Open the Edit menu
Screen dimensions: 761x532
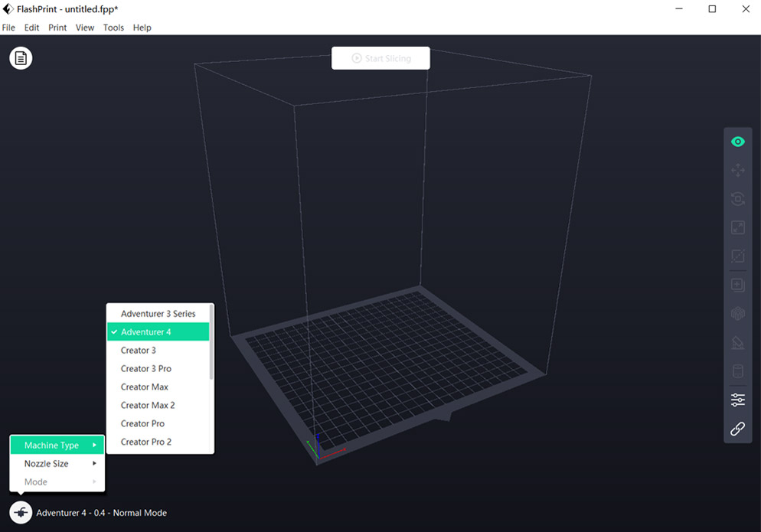tap(31, 28)
